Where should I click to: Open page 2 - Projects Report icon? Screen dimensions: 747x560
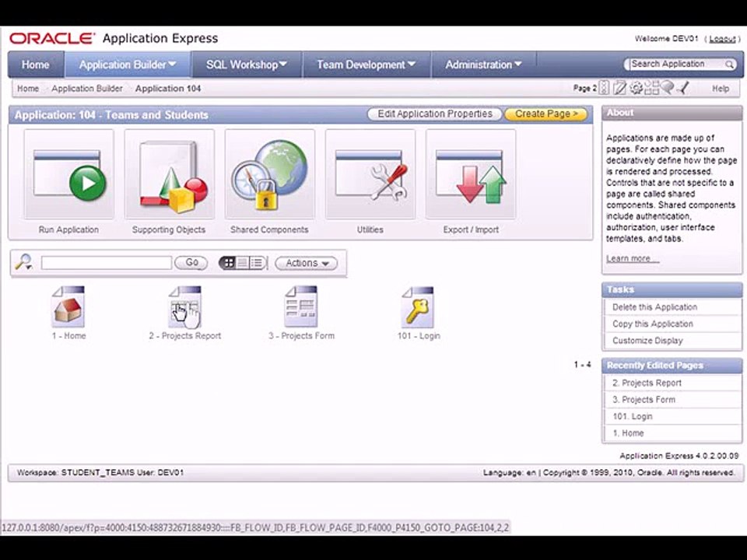pyautogui.click(x=185, y=306)
